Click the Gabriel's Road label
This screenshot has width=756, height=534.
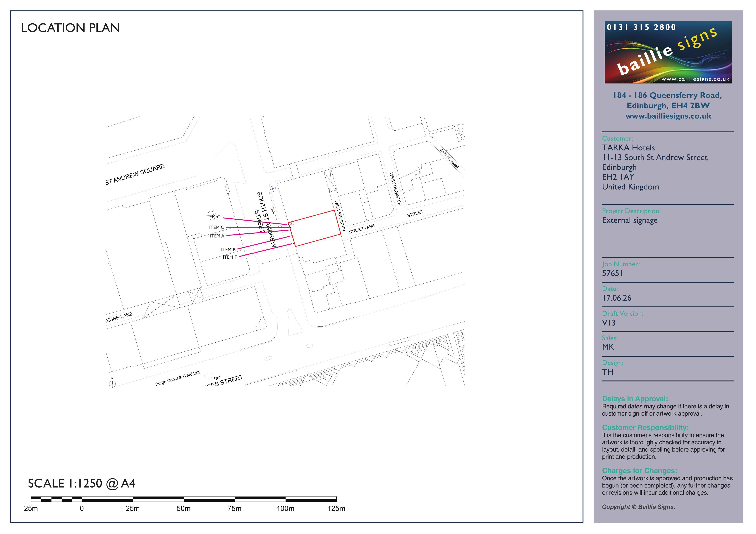tap(449, 158)
